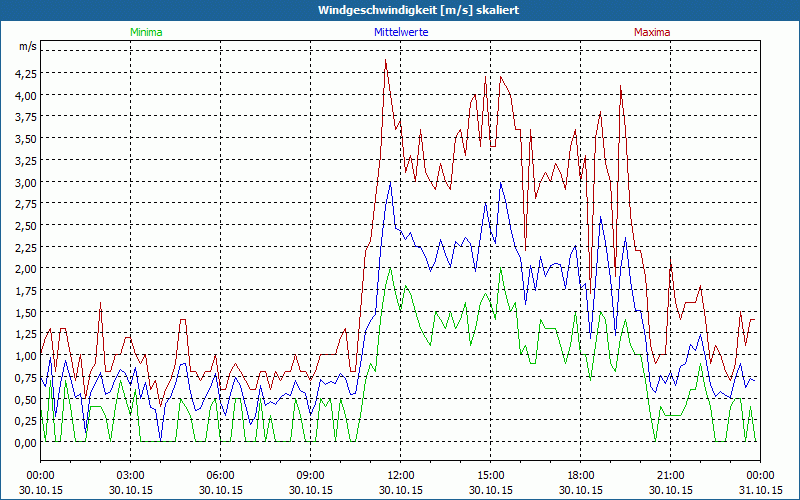Click the red Maxima legend label
The height and width of the screenshot is (500, 800).
point(652,32)
